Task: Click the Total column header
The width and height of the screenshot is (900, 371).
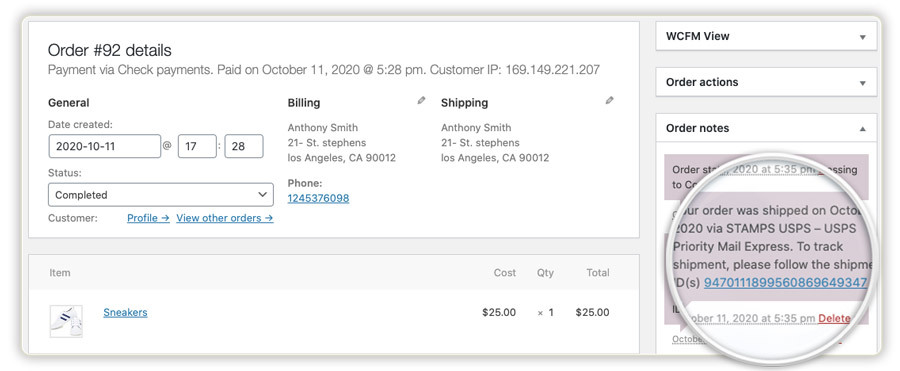Action: pyautogui.click(x=598, y=273)
